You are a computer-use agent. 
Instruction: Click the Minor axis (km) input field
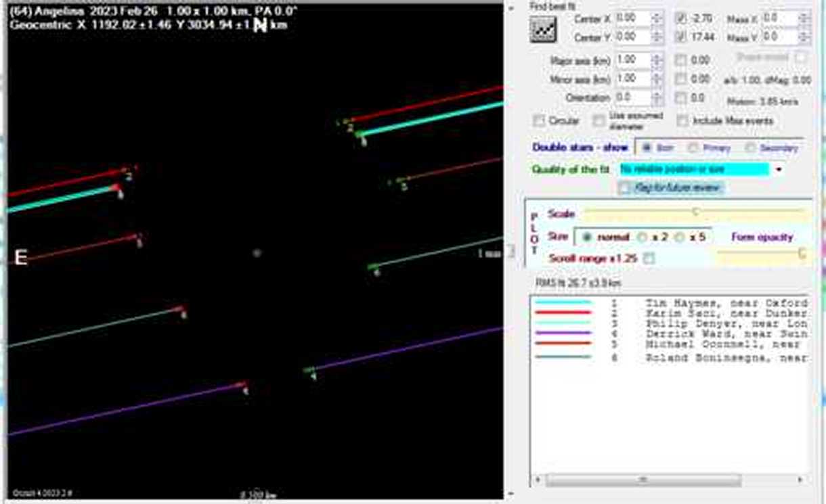tap(632, 78)
